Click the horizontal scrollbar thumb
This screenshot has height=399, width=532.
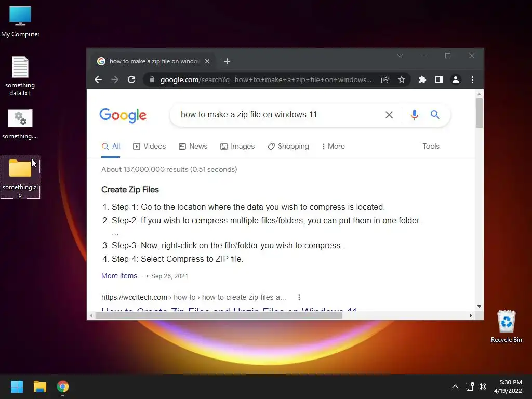coord(219,315)
